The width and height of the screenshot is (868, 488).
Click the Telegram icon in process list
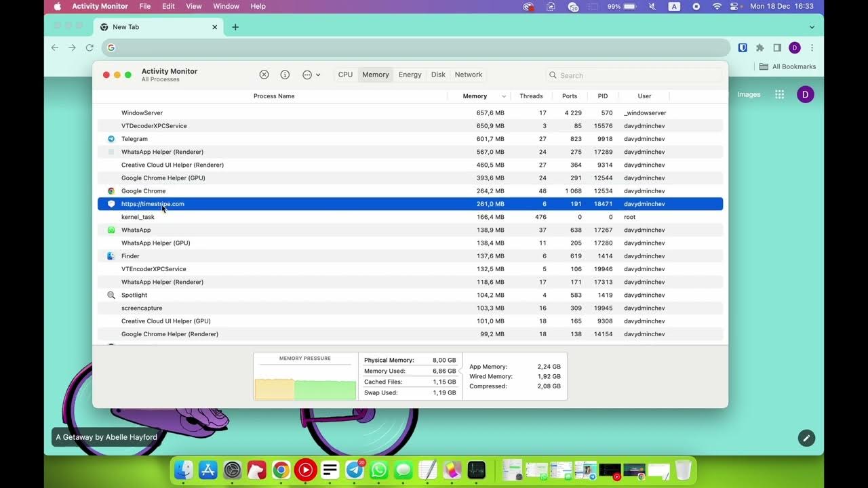(x=111, y=139)
